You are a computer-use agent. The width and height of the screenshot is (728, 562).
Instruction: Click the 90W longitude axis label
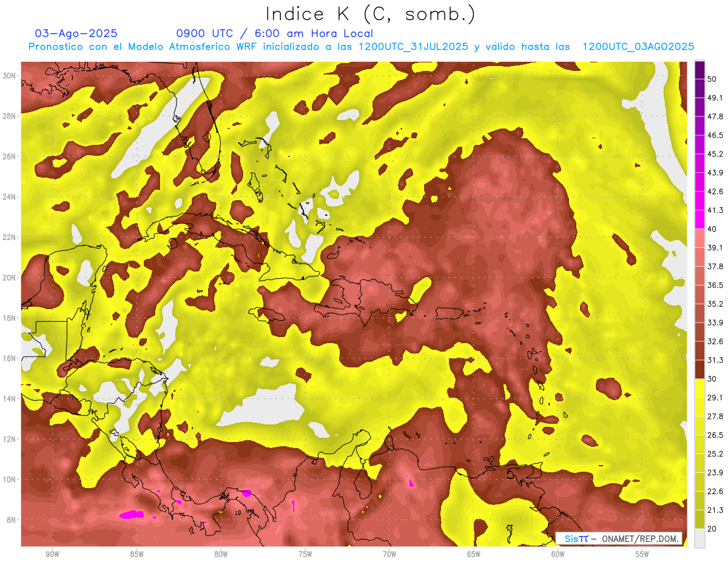point(52,554)
